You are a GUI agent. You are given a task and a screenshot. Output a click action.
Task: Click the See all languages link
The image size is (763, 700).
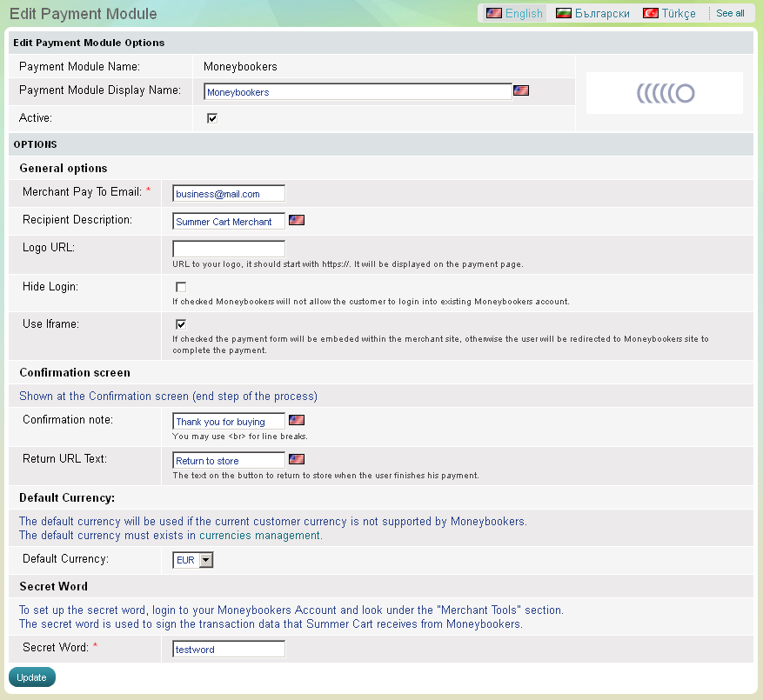730,13
